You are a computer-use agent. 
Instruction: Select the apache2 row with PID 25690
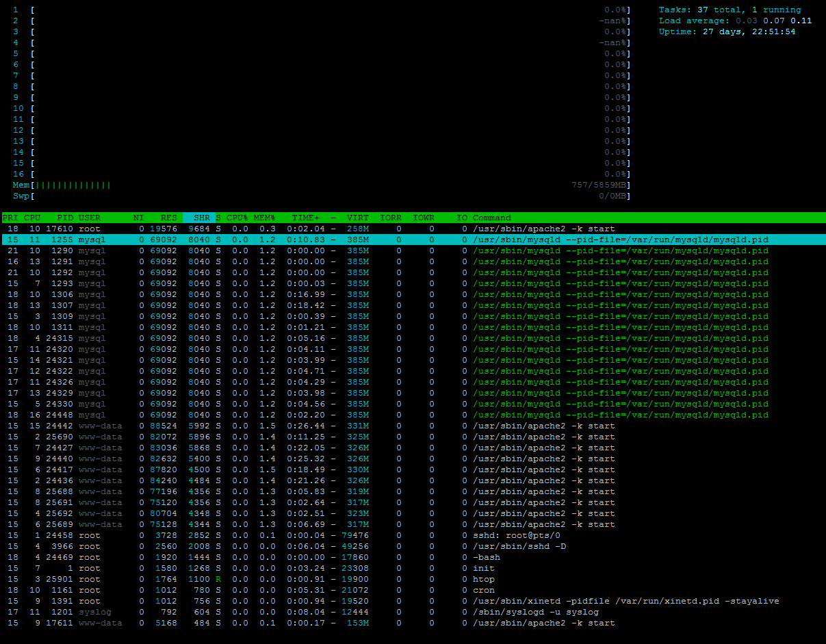click(413, 437)
